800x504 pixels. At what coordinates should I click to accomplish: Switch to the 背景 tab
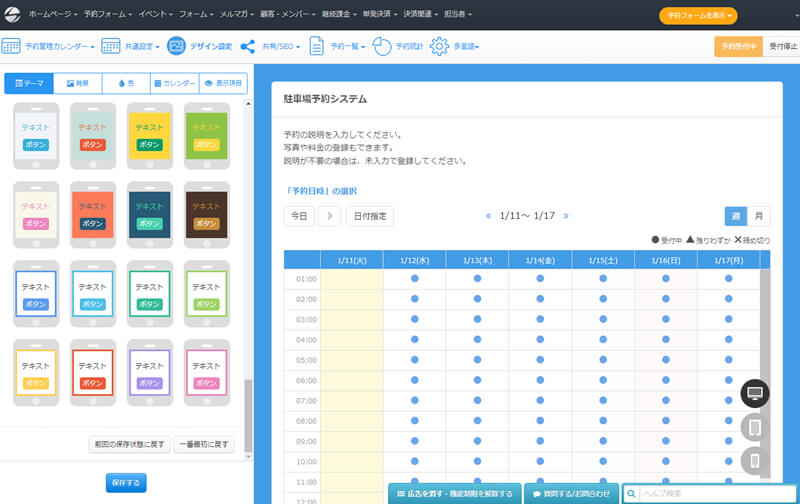pos(77,84)
